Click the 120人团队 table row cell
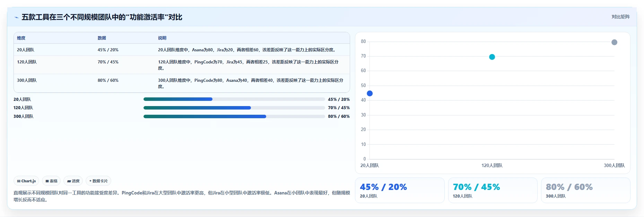The height and width of the screenshot is (217, 644). (x=27, y=62)
